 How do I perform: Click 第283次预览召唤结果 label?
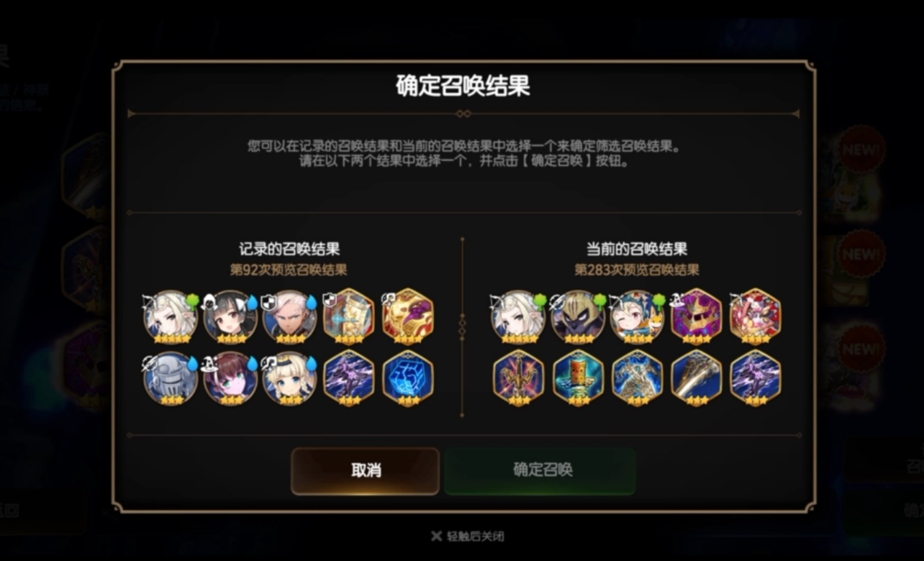tap(637, 270)
